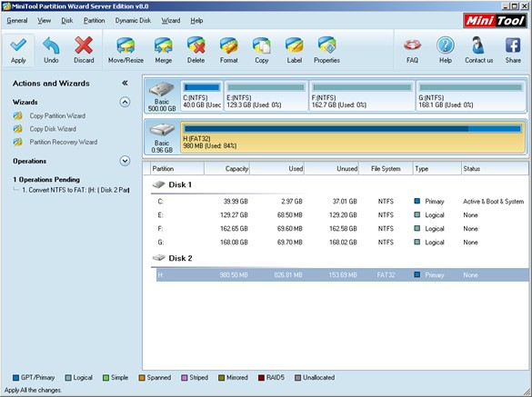
Task: Click the Simple legend color swatch
Action: coord(105,378)
